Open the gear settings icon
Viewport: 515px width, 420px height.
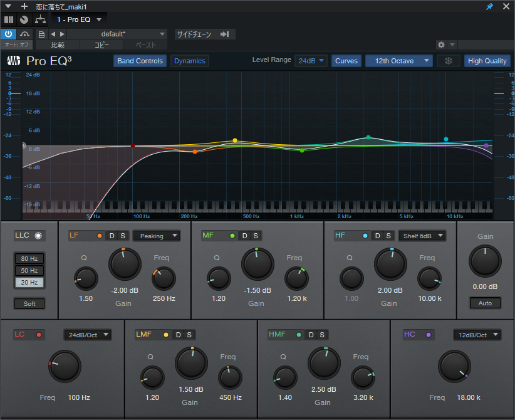coord(441,45)
